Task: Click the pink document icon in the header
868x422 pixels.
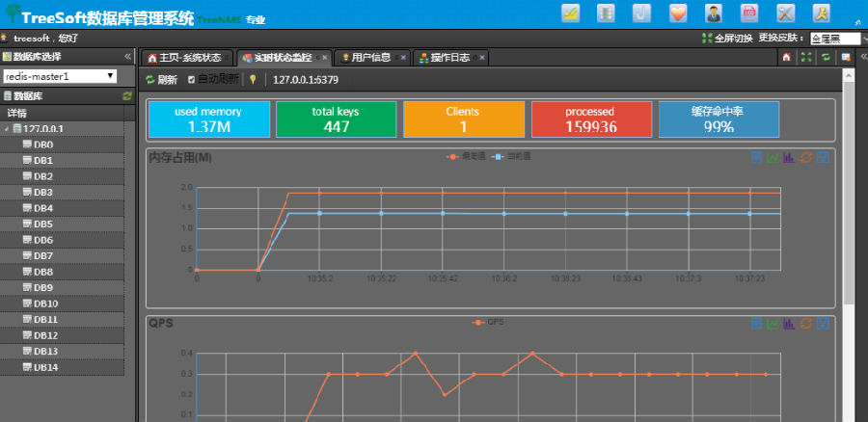Action: [x=749, y=13]
